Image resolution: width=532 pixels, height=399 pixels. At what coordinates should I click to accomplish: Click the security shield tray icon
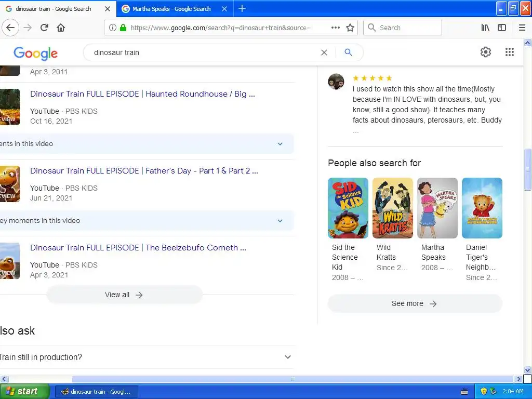coord(484,391)
